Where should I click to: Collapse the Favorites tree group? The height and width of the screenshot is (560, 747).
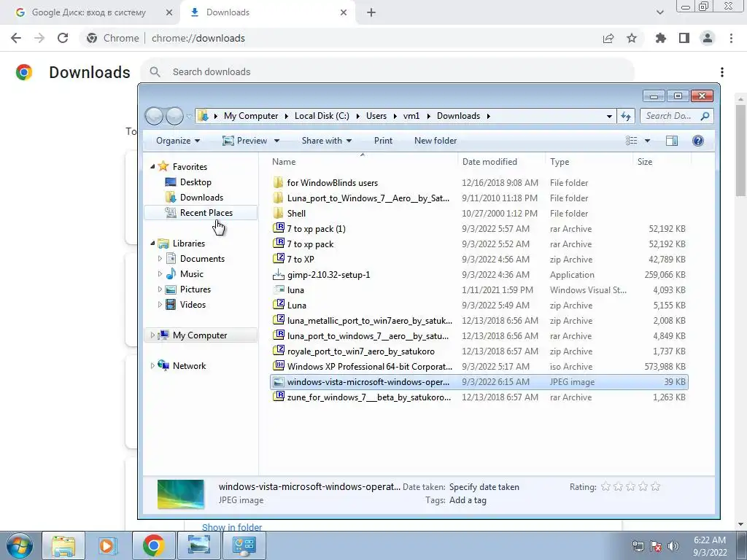tap(152, 166)
